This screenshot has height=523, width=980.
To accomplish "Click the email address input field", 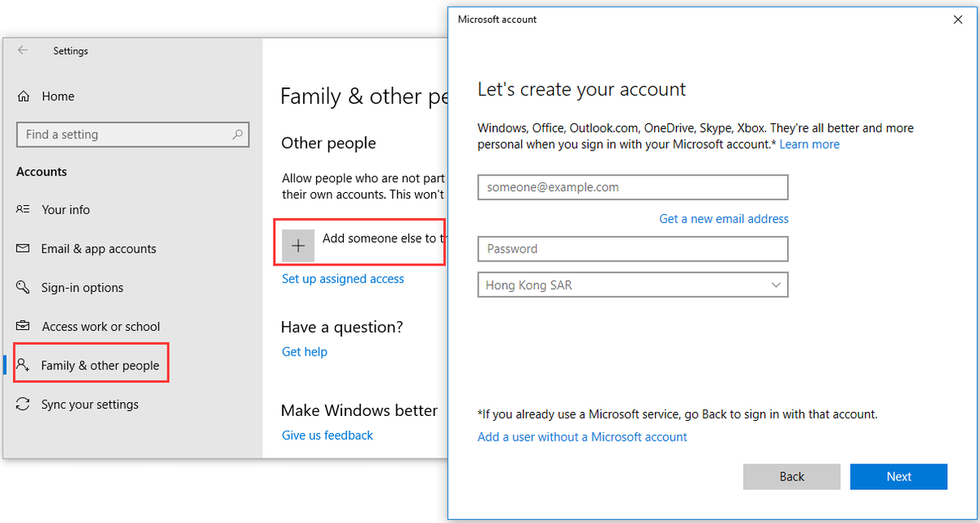I will point(632,187).
